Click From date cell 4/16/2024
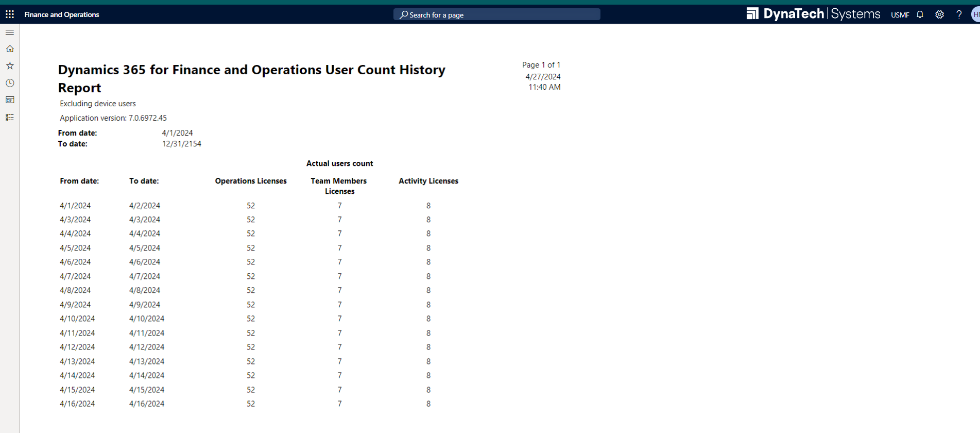The image size is (980, 433). coord(77,404)
